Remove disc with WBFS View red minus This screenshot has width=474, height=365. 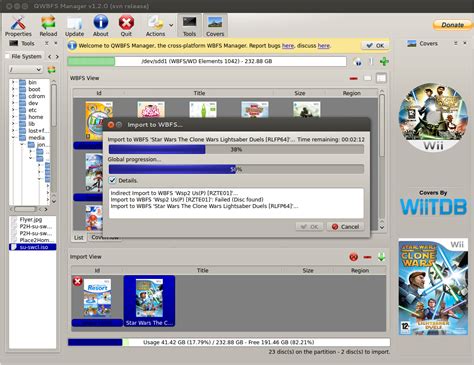pos(354,78)
